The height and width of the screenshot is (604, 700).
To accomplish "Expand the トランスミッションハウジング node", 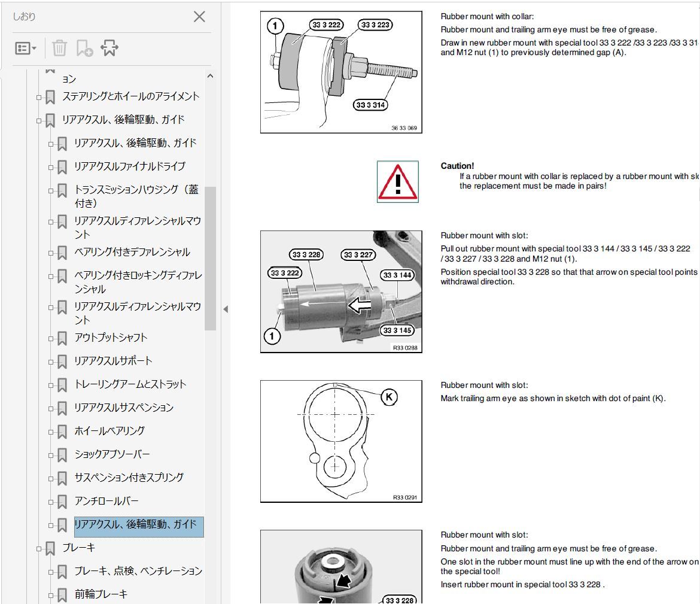I will tap(51, 190).
